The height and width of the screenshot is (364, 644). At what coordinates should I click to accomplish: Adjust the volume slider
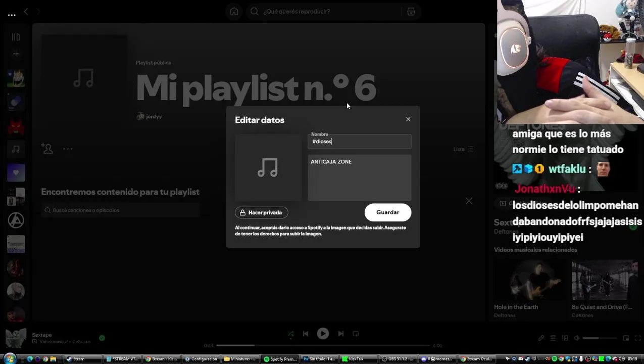point(600,338)
